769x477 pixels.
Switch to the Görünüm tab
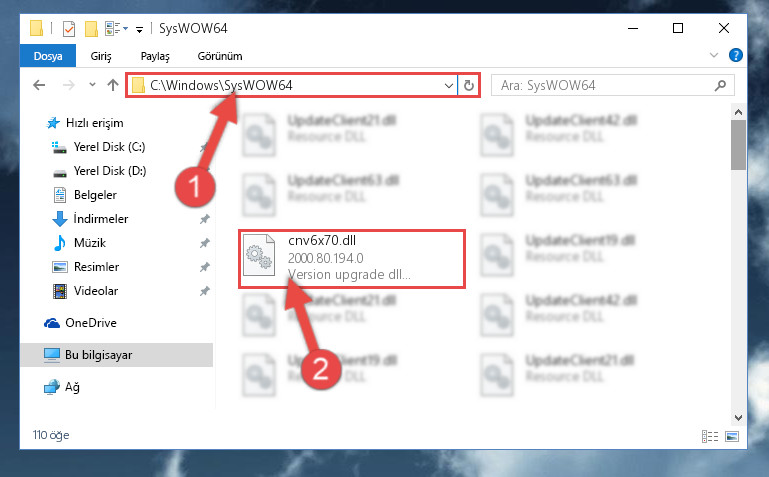220,56
